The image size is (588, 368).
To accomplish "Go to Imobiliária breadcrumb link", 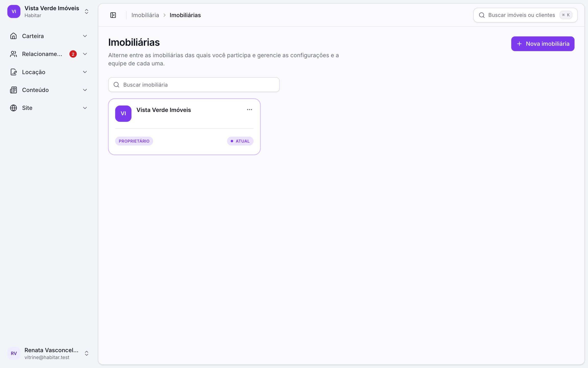I will (145, 15).
